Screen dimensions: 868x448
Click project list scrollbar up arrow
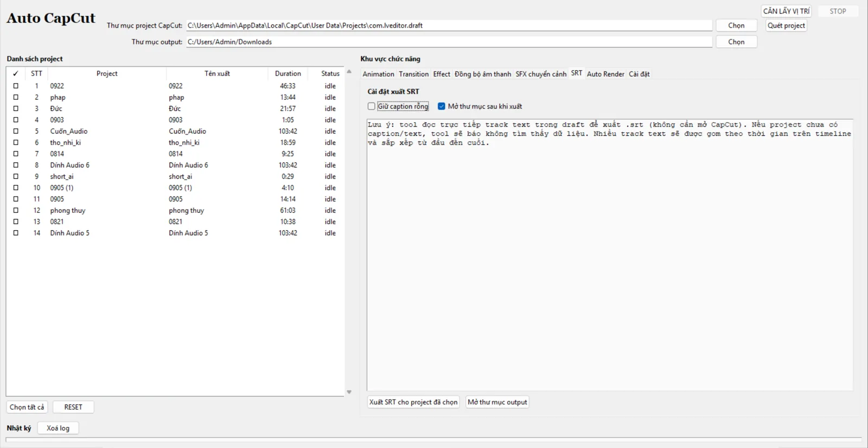click(349, 71)
